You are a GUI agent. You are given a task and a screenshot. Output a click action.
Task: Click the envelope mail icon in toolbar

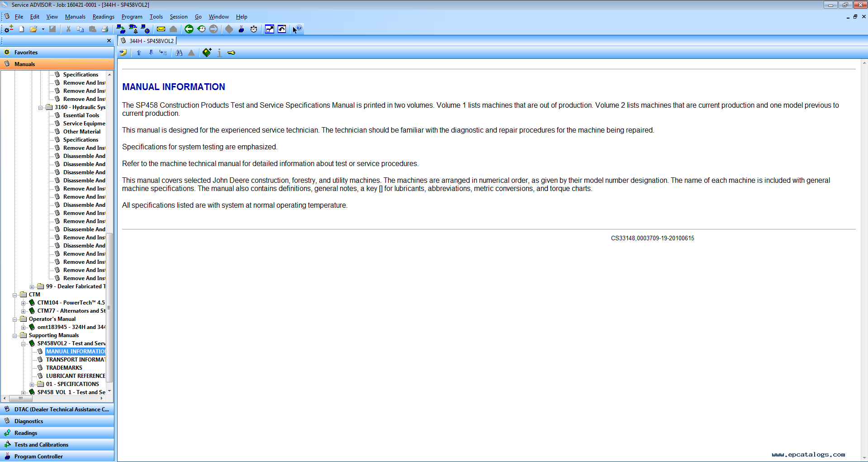click(161, 29)
